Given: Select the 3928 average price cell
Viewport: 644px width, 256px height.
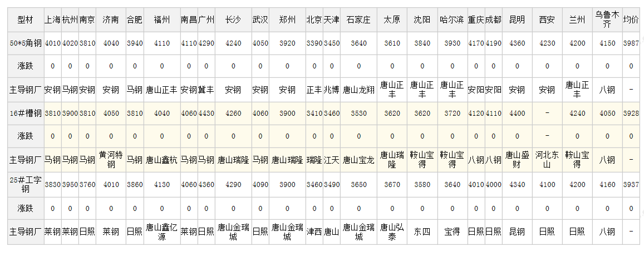Looking at the screenshot, I should pos(631,114).
